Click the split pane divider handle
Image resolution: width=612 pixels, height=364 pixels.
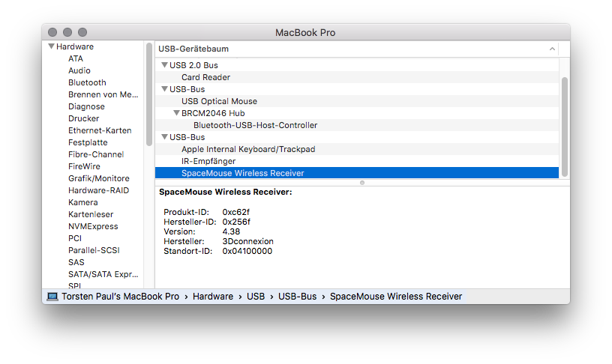[x=362, y=182]
